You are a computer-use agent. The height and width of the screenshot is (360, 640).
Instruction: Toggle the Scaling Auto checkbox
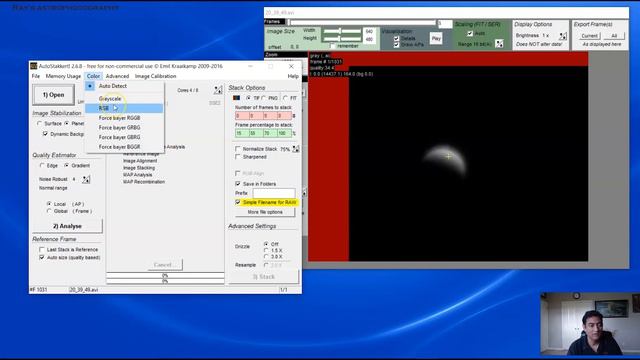[470, 33]
